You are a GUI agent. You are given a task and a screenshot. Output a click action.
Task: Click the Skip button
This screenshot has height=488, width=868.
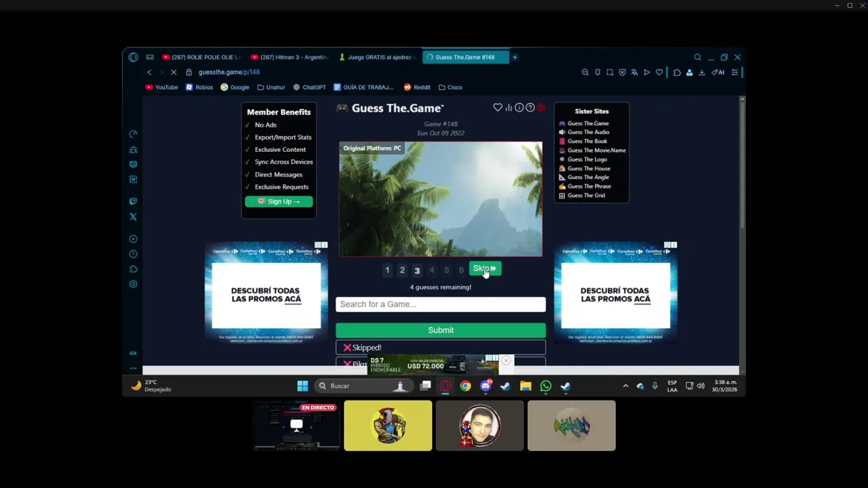(485, 268)
